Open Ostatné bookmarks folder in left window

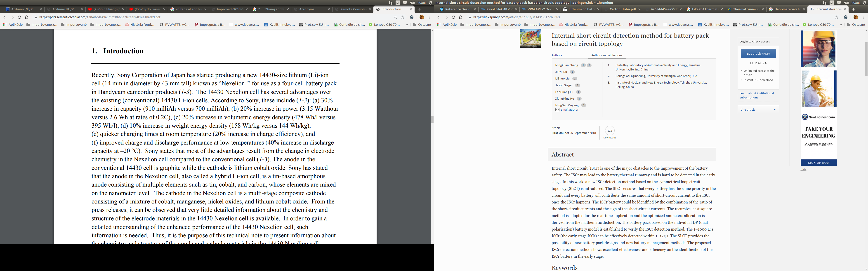[x=422, y=25]
